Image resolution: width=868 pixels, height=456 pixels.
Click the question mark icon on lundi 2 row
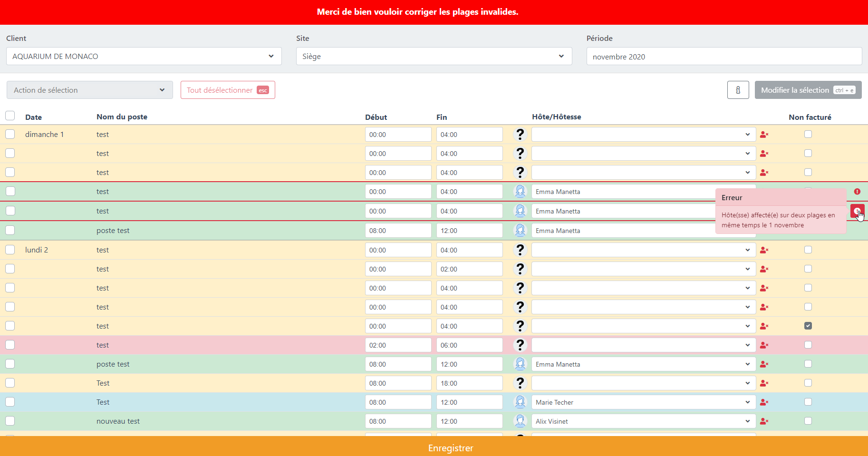[520, 250]
